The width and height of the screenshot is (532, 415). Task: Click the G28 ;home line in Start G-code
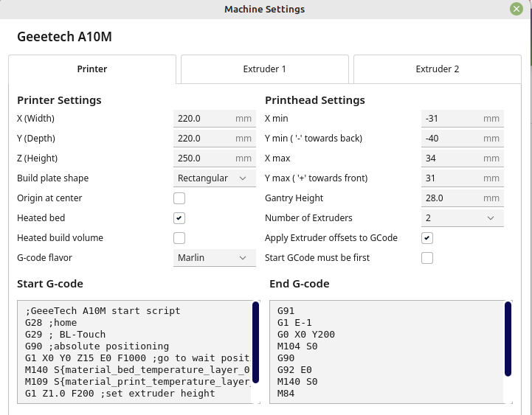point(51,323)
